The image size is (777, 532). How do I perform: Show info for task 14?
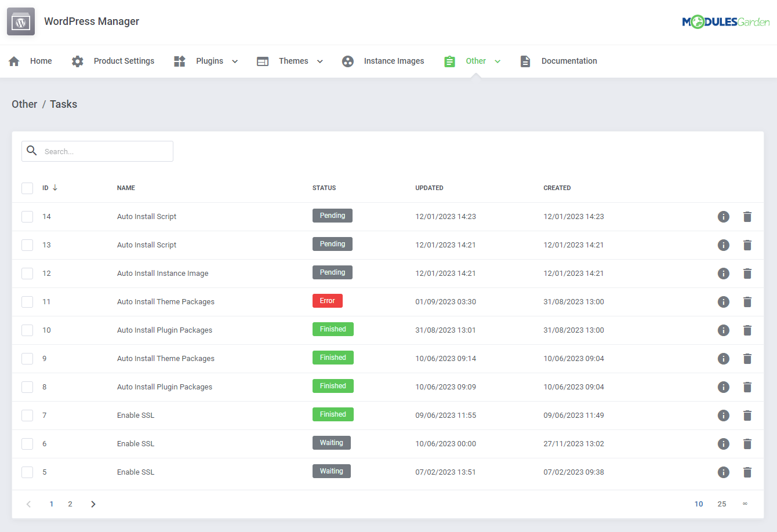tap(724, 217)
